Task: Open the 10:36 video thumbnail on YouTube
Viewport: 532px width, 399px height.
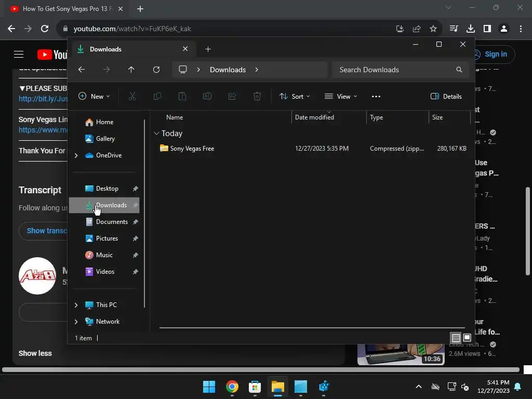Action: [401, 354]
